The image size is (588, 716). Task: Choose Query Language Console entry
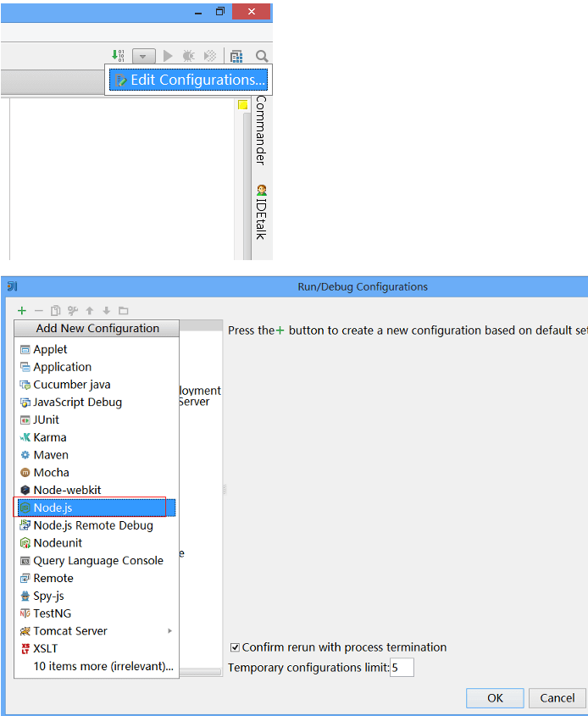click(x=97, y=561)
